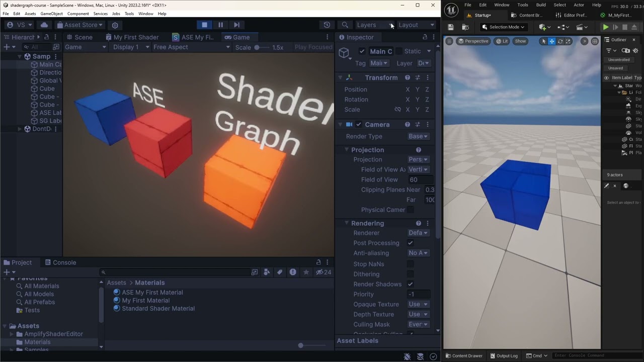Select the Unreal viewport Scale tool

[x=568, y=41]
